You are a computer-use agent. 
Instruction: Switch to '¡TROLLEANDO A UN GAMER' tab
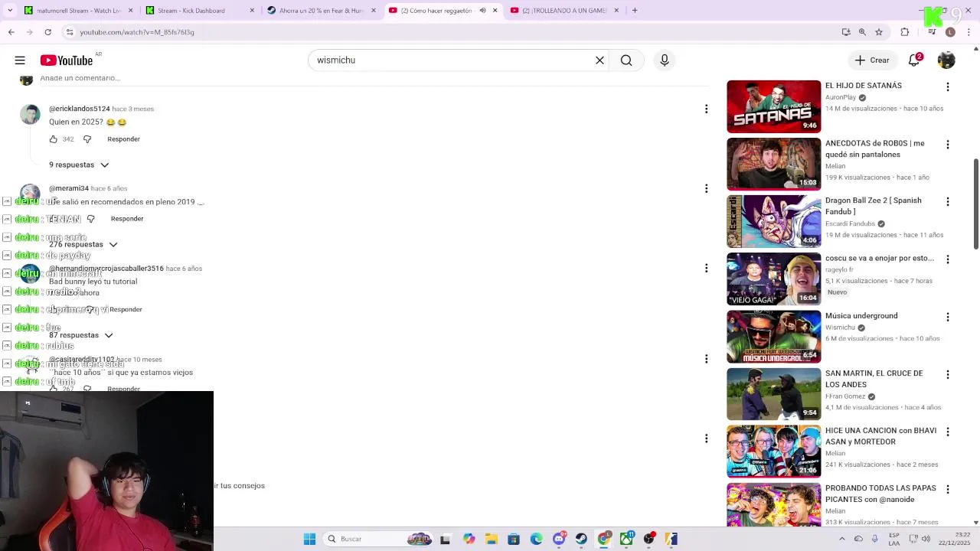pos(565,11)
